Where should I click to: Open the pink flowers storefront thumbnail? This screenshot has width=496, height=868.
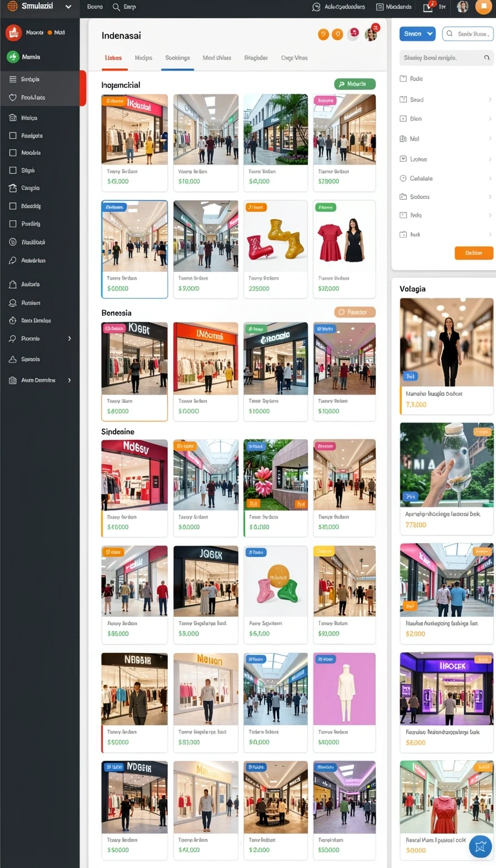coord(275,474)
